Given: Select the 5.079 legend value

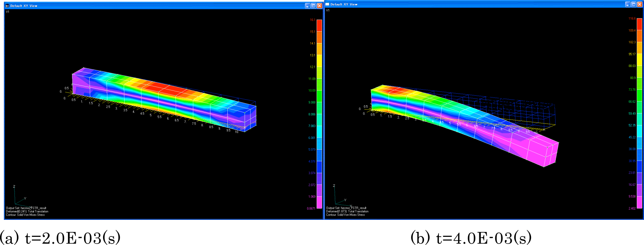Looking at the screenshot, I should 312,150.
